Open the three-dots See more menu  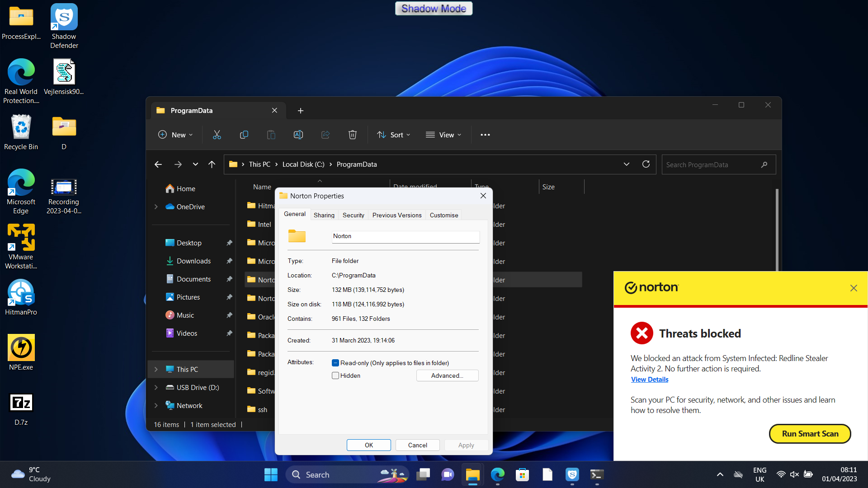pyautogui.click(x=485, y=135)
